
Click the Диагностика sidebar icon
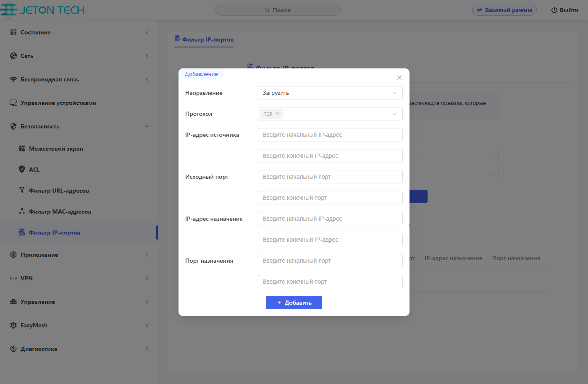(13, 349)
